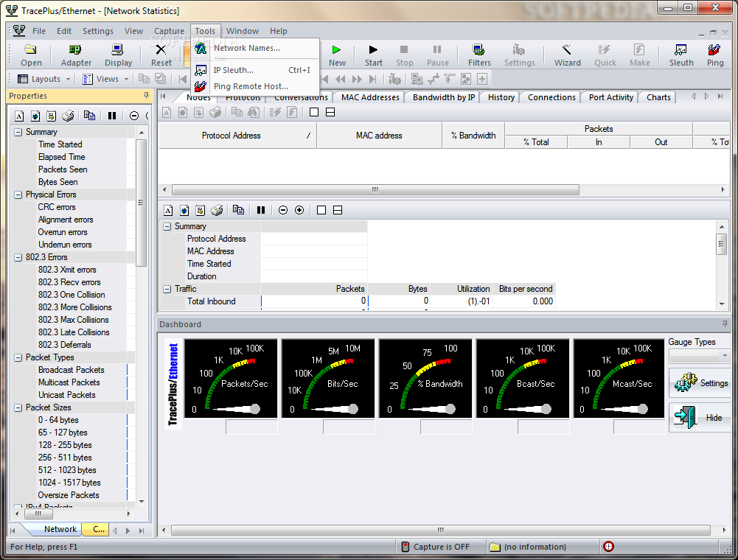Screen dimensions: 738x560
Task: Switch to the History tab
Action: [x=501, y=97]
